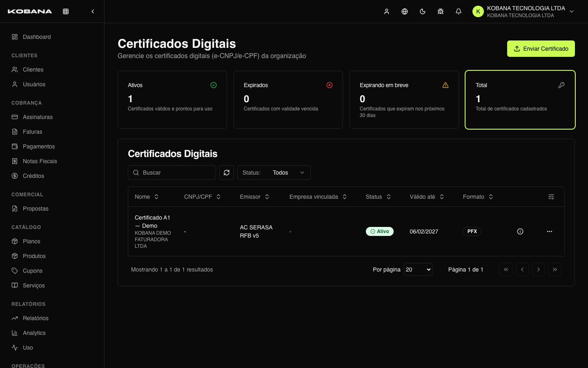The width and height of the screenshot is (588, 368).
Task: Go to previous page of results
Action: point(522,269)
